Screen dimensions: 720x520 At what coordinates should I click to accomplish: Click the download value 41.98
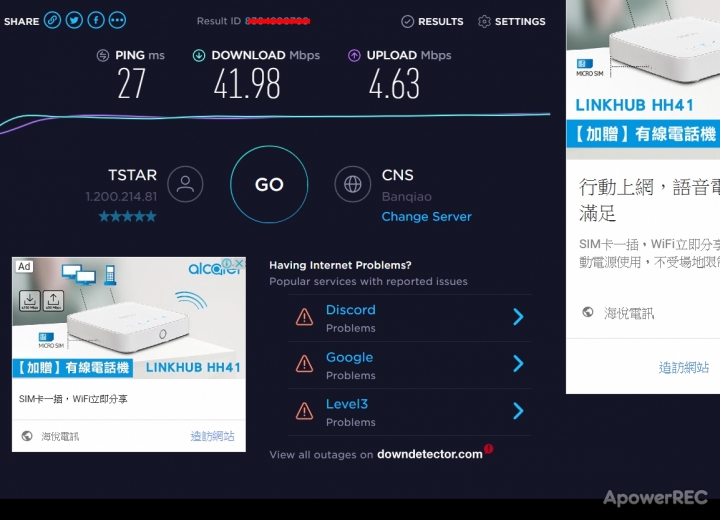click(x=247, y=84)
